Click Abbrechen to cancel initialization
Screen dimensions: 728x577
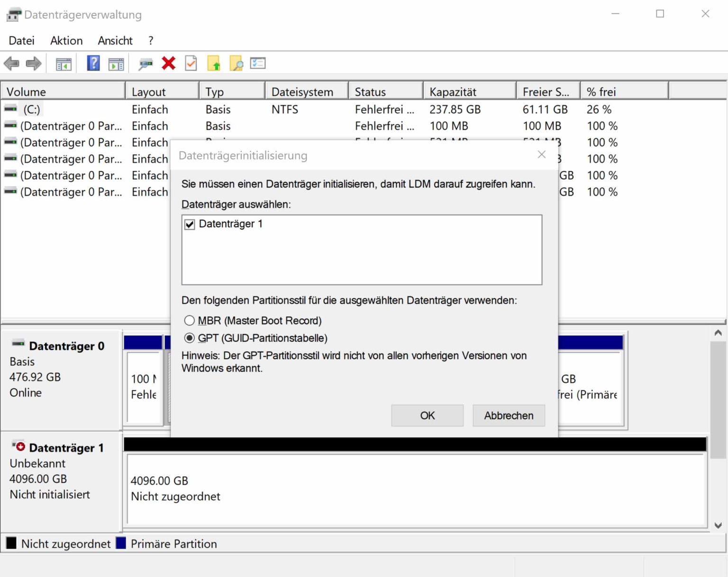[x=509, y=415]
